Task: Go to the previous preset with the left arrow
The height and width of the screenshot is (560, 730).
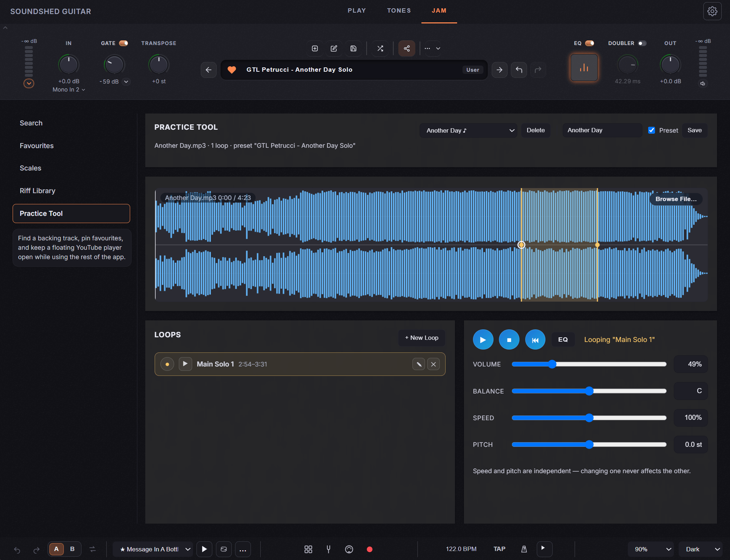Action: point(208,70)
